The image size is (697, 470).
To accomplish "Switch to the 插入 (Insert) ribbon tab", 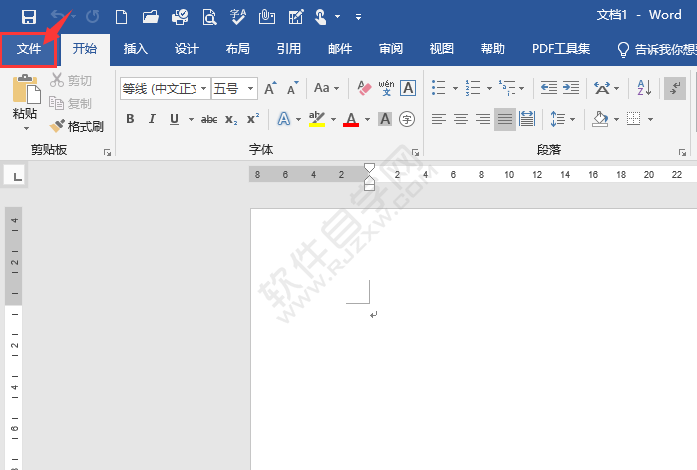I will pyautogui.click(x=135, y=49).
